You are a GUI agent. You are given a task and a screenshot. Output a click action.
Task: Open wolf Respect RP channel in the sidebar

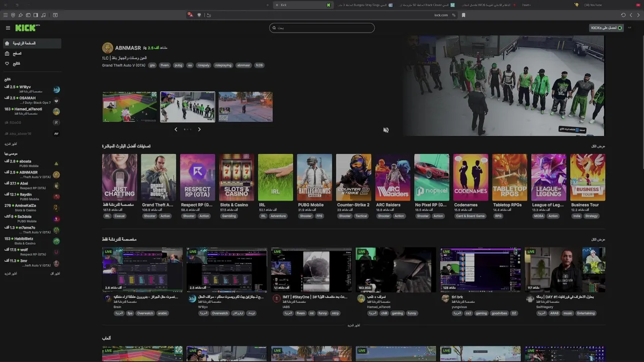(x=31, y=252)
